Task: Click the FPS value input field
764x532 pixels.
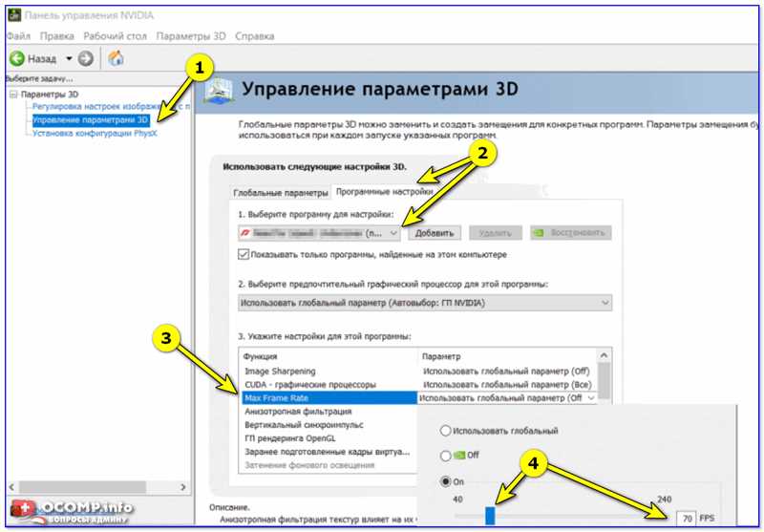Action: (x=686, y=519)
